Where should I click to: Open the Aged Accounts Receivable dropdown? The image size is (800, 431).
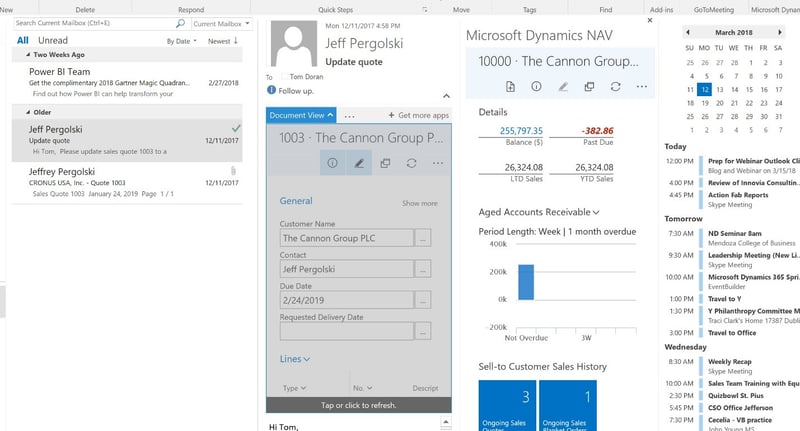(x=539, y=212)
